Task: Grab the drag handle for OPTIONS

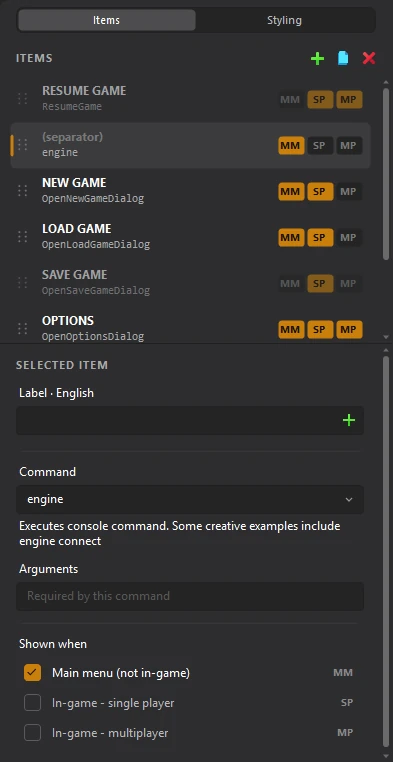Action: tap(22, 329)
